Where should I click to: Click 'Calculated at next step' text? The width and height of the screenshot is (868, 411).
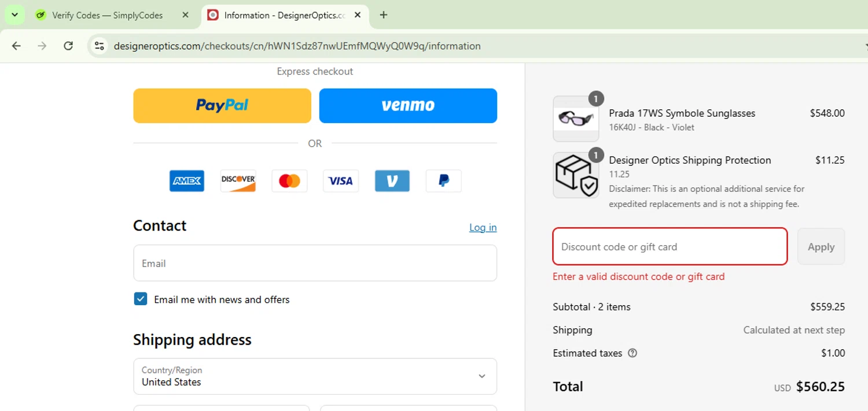(794, 330)
